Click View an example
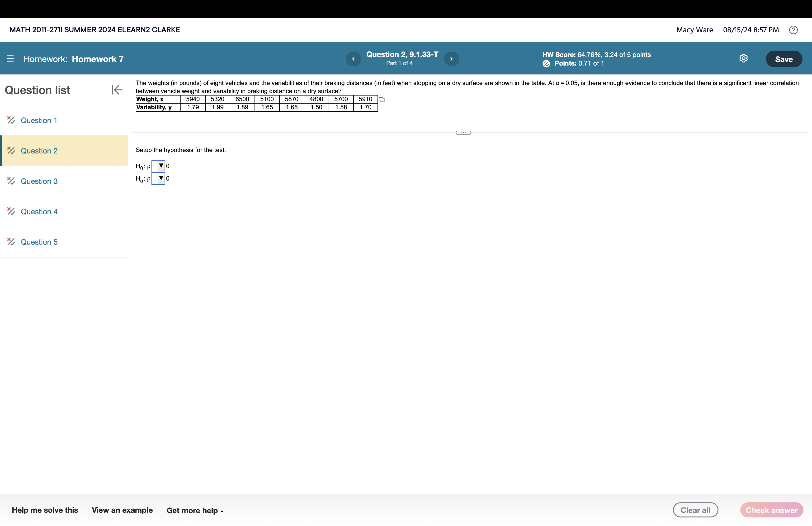 tap(122, 510)
